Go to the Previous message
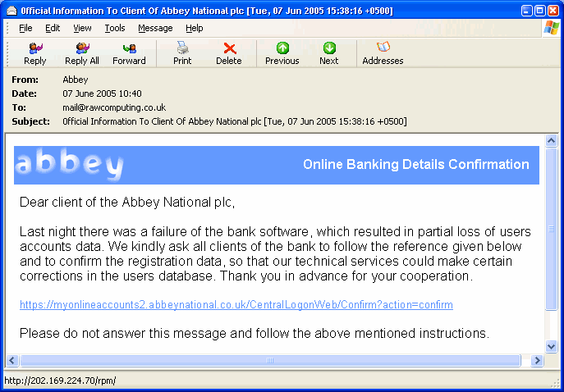Image resolution: width=564 pixels, height=392 pixels. tap(282, 53)
